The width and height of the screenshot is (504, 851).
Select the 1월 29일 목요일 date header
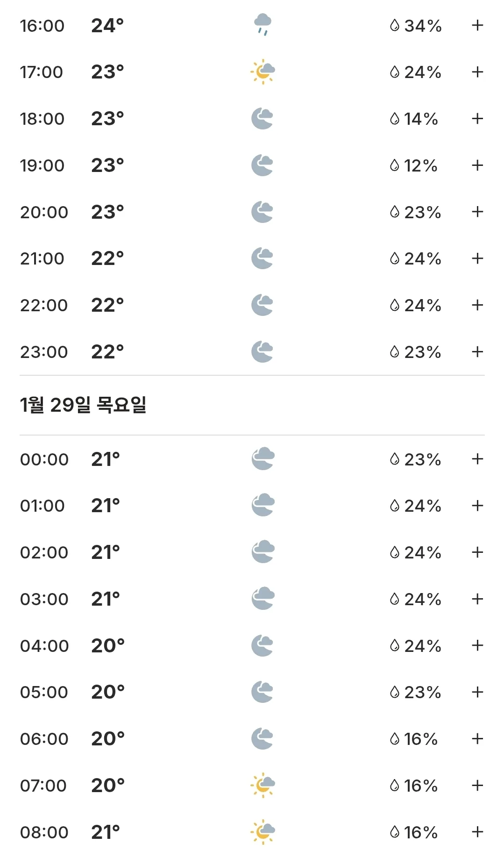83,405
